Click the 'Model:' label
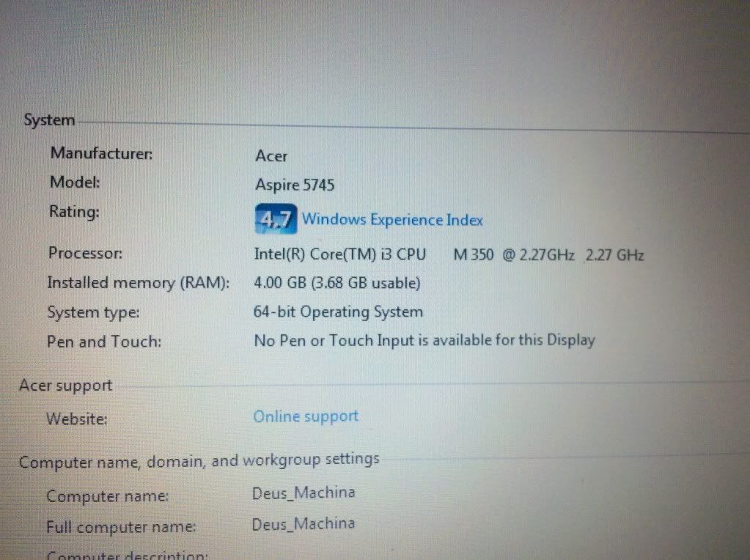This screenshot has height=560, width=750. (75, 183)
